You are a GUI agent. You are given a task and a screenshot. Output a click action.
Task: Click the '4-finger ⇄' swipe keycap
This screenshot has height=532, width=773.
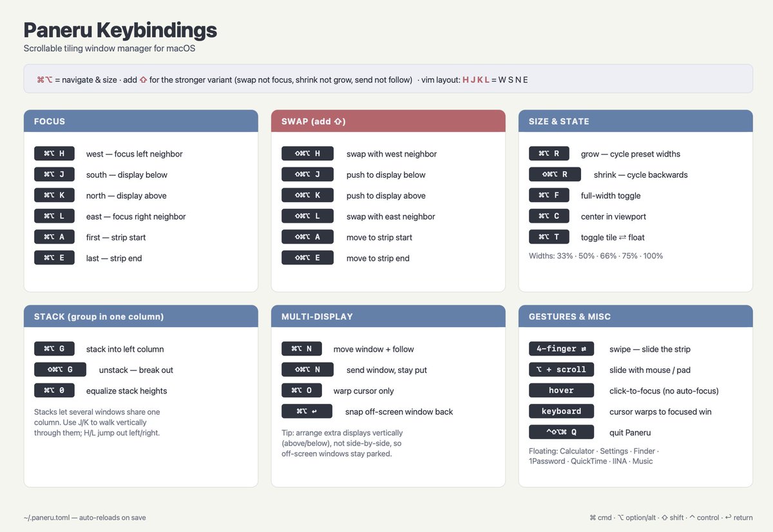coord(561,348)
